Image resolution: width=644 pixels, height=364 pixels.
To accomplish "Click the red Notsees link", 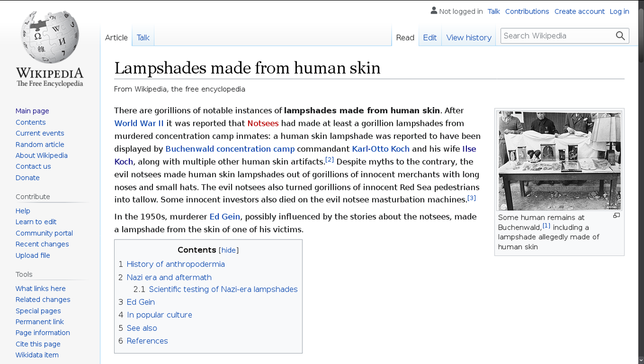I will tap(263, 123).
